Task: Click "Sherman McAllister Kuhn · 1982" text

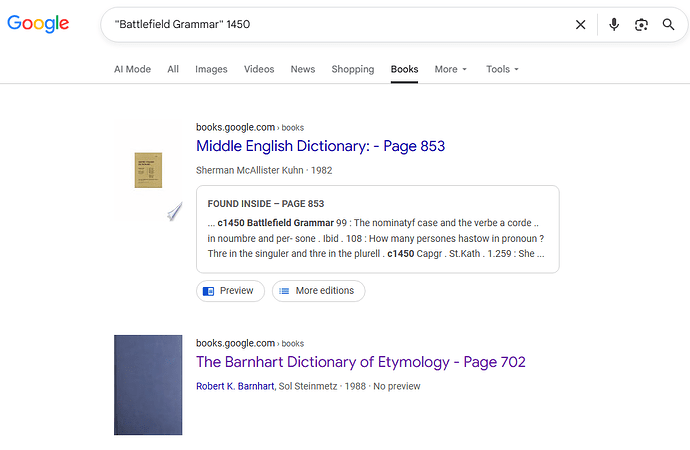Action: point(264,170)
